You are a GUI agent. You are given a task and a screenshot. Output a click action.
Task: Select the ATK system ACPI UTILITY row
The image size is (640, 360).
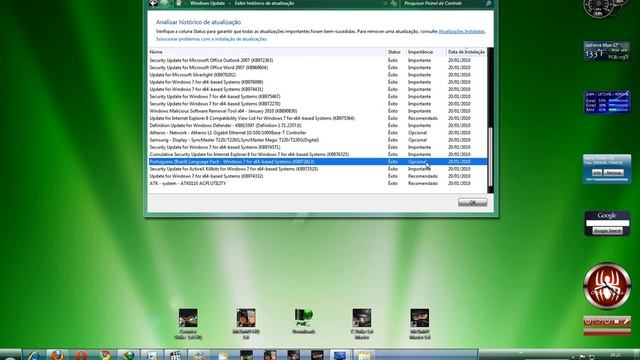point(318,184)
